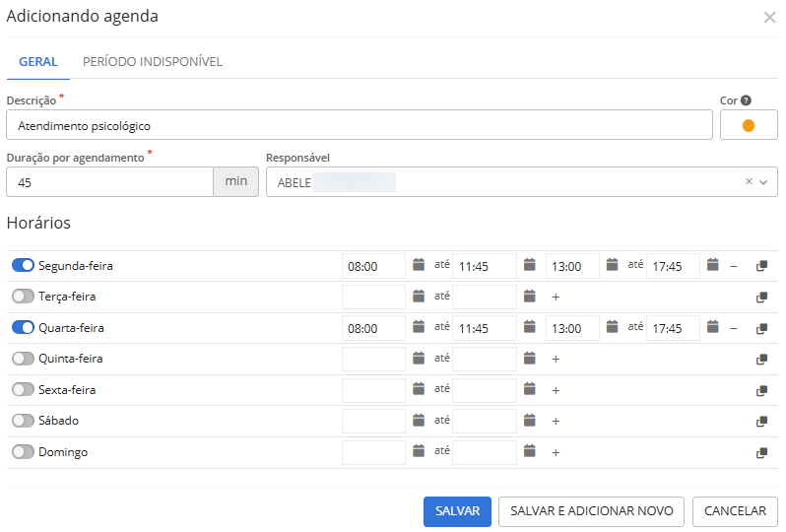Remove second time slot from Segunda-feira
This screenshot has height=532, width=786.
734,266
